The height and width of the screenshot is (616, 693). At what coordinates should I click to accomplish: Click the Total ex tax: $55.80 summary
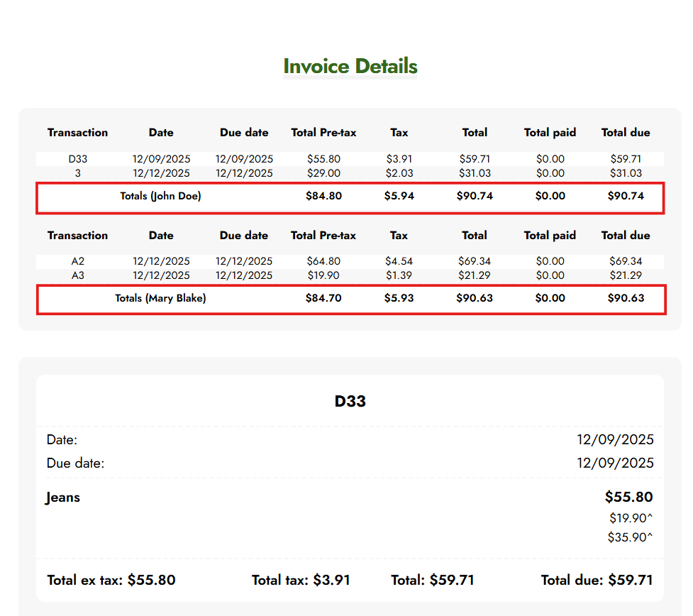[111, 581]
